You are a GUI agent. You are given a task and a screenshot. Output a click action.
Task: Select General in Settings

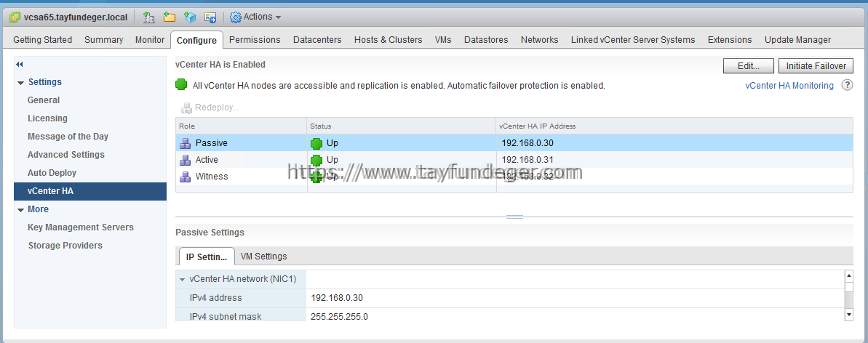[x=44, y=100]
